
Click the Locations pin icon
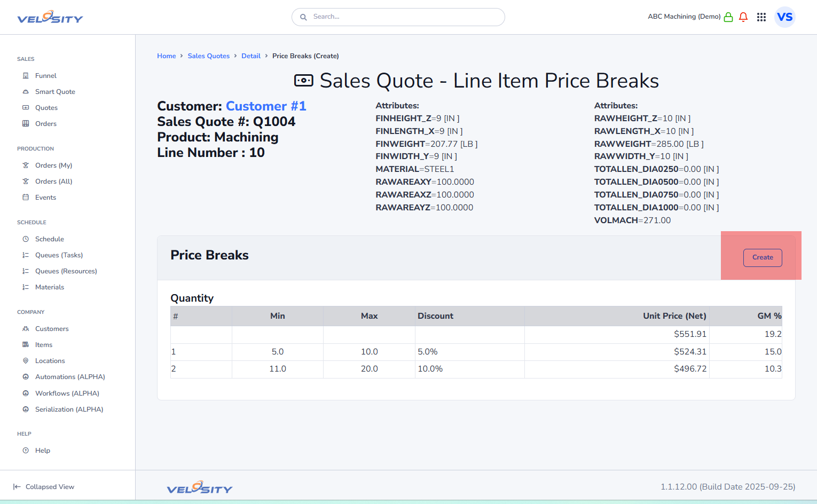26,361
